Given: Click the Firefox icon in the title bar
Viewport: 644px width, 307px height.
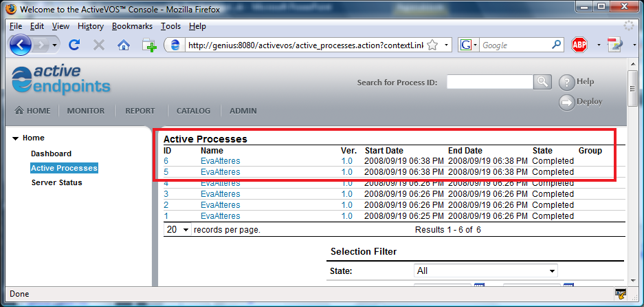Looking at the screenshot, I should pos(11,9).
